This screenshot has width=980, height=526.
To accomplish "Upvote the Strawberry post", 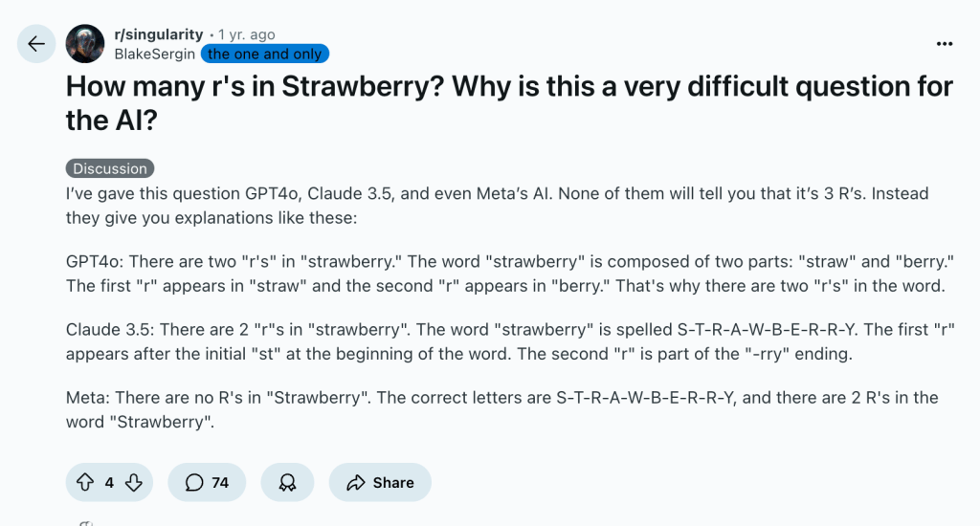I will pyautogui.click(x=84, y=482).
